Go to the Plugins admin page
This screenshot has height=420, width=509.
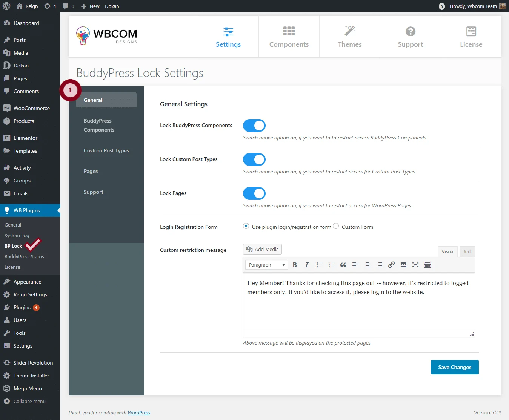30,307
